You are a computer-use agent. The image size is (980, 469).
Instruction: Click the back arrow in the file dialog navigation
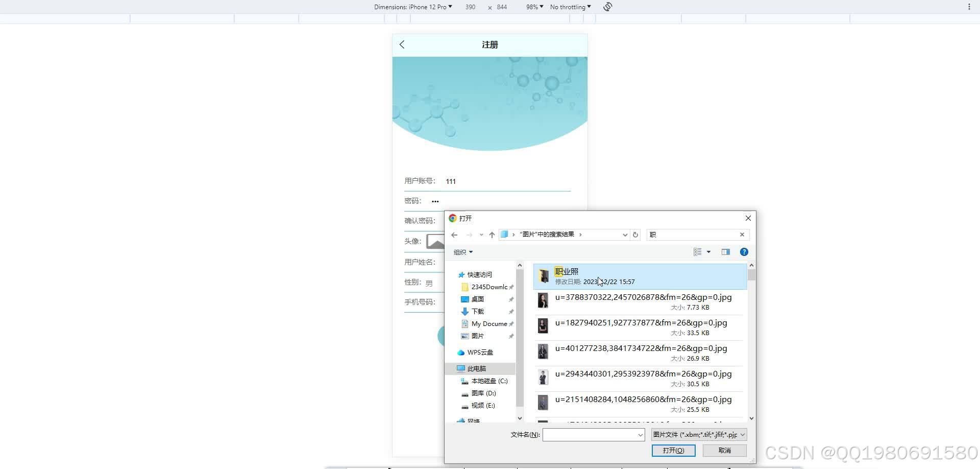click(x=454, y=235)
